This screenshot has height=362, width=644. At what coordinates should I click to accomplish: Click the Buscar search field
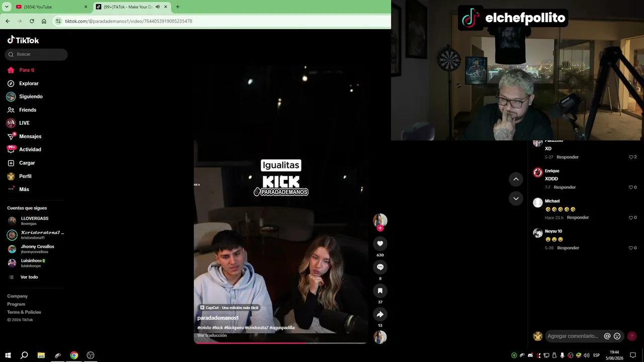[36, 54]
